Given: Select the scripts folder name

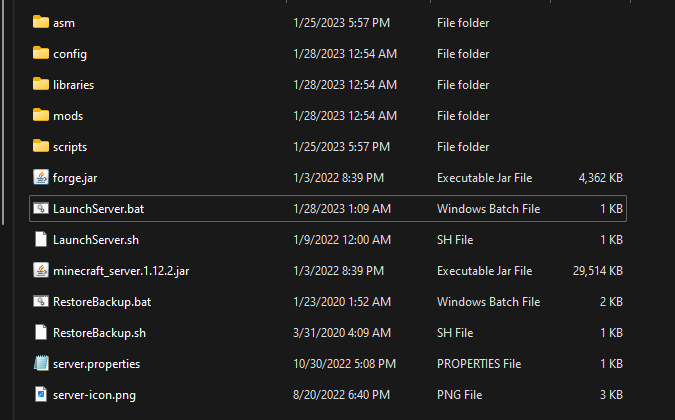Looking at the screenshot, I should pos(70,147).
